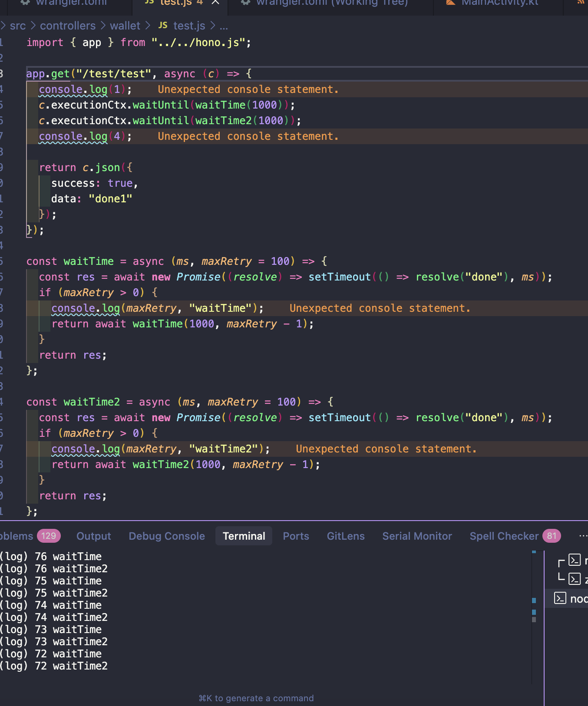Click the warning text after console.log(4)
The height and width of the screenshot is (706, 588).
248,136
